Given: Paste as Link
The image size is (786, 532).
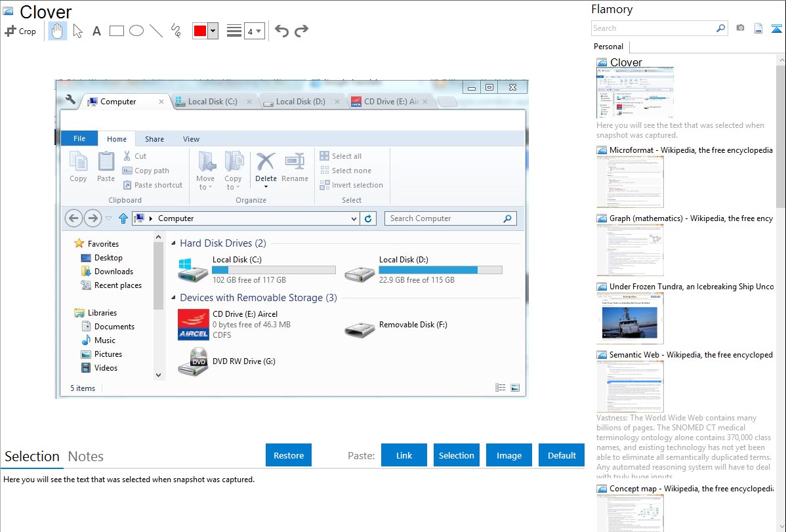Looking at the screenshot, I should tap(404, 455).
